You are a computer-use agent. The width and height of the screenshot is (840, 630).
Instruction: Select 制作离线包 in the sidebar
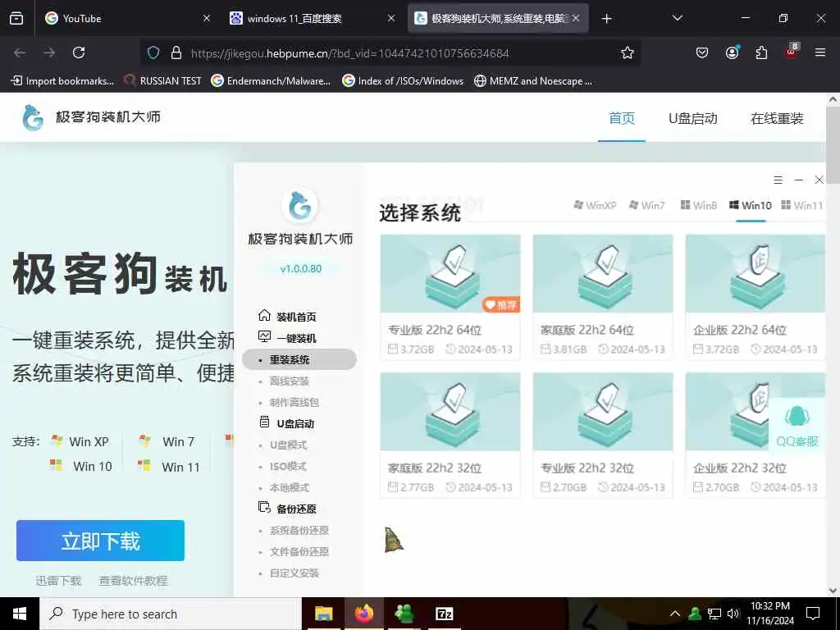pos(294,402)
